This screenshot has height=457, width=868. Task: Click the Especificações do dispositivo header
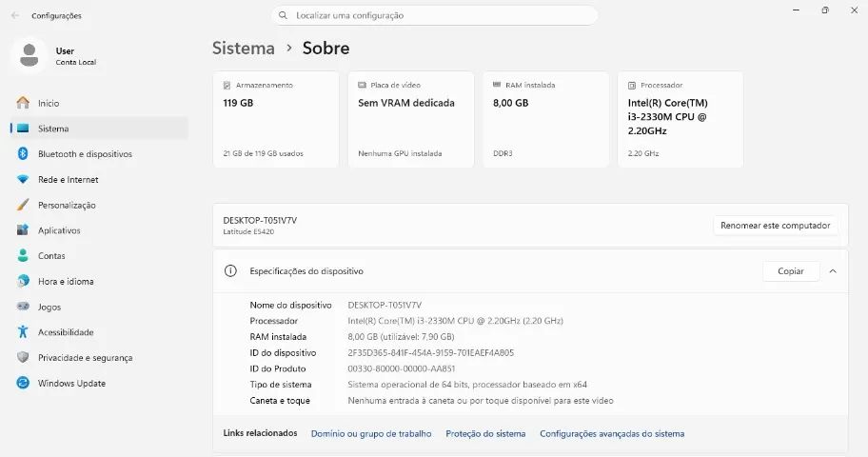[x=530, y=271]
